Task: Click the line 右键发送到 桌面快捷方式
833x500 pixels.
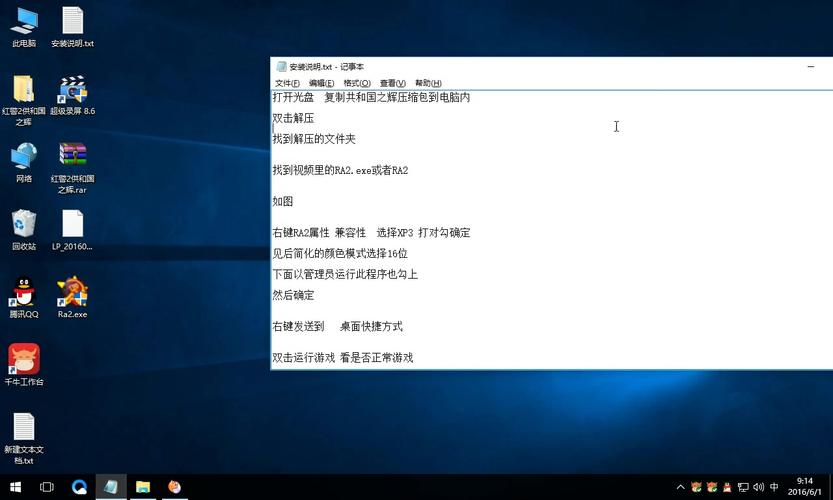Action: [x=337, y=326]
